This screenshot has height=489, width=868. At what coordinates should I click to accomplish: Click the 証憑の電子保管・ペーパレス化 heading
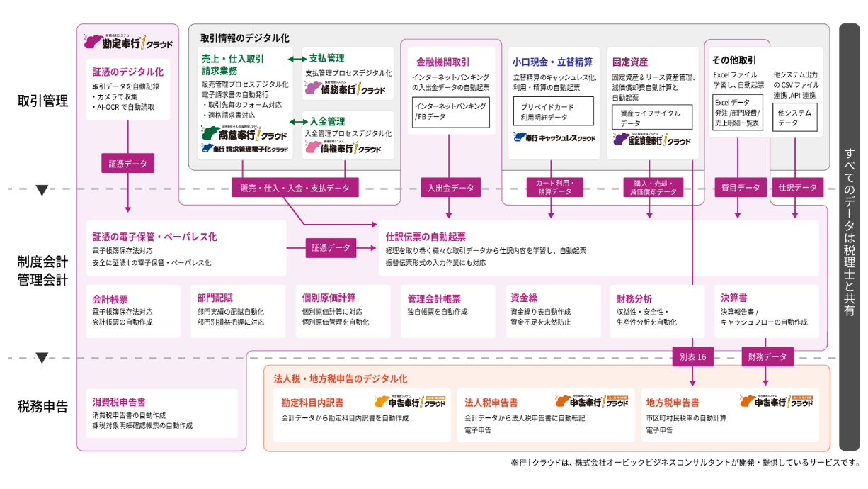(154, 237)
